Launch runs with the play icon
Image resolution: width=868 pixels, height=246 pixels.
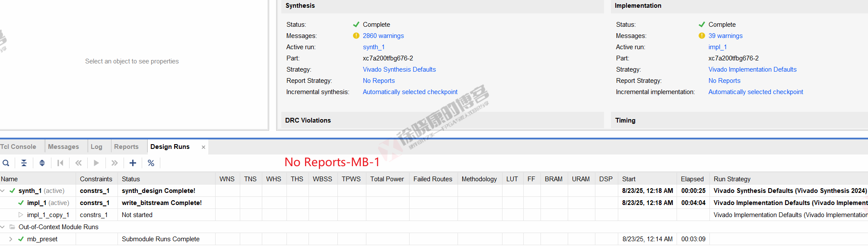[x=96, y=163]
